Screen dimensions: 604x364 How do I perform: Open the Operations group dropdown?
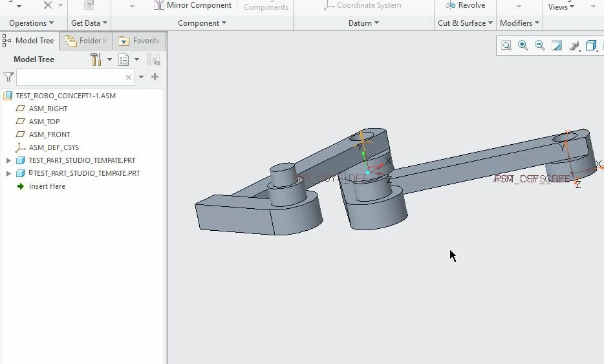(x=32, y=23)
